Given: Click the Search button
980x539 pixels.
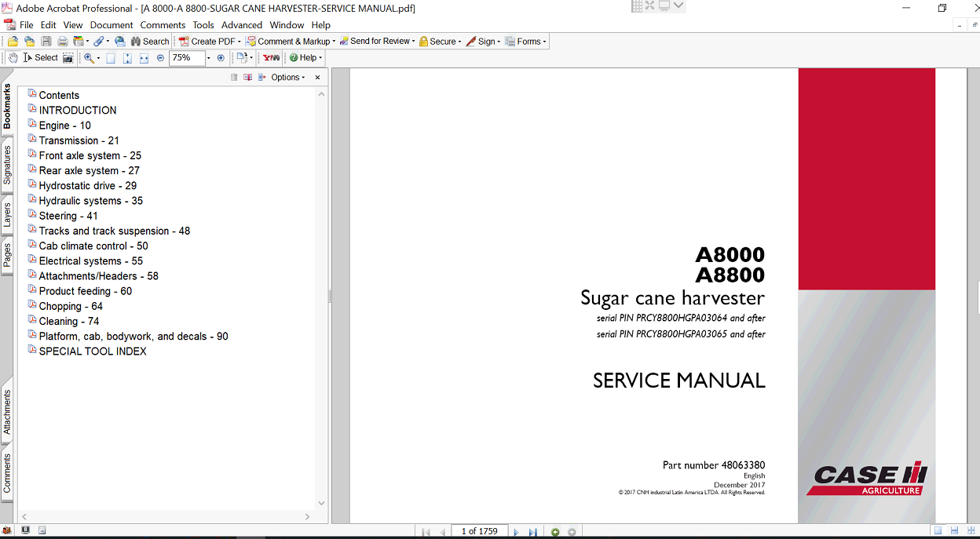Looking at the screenshot, I should click(x=150, y=42).
